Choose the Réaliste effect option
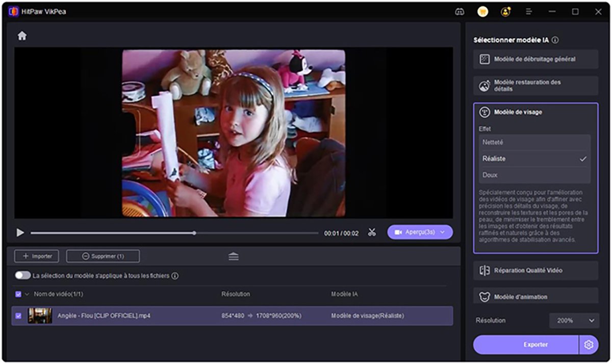 [x=534, y=159]
